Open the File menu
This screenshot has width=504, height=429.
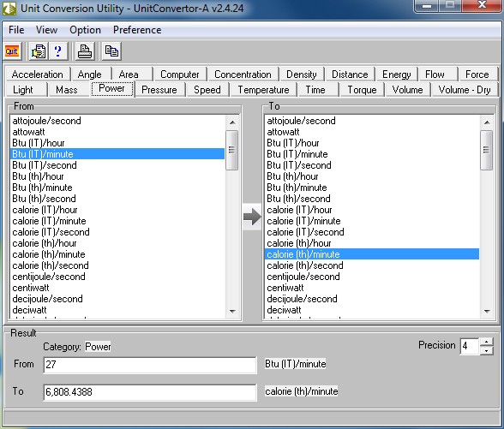pyautogui.click(x=16, y=30)
